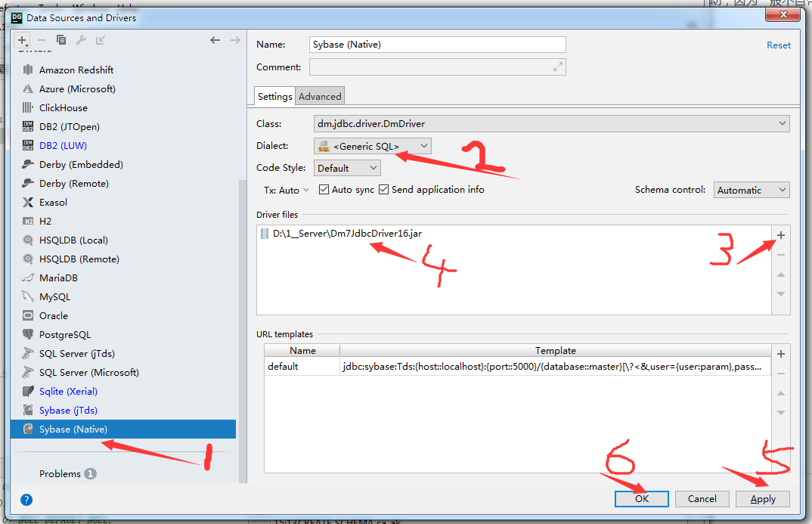Select the HSQLDB (Remote) driver
Image resolution: width=812 pixels, height=524 pixels.
click(123, 259)
